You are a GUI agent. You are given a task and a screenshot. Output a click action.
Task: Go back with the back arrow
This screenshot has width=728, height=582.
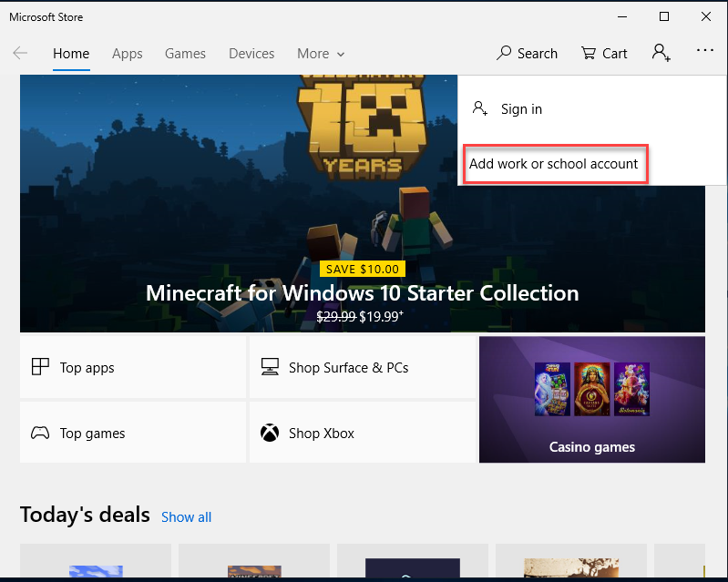point(20,53)
